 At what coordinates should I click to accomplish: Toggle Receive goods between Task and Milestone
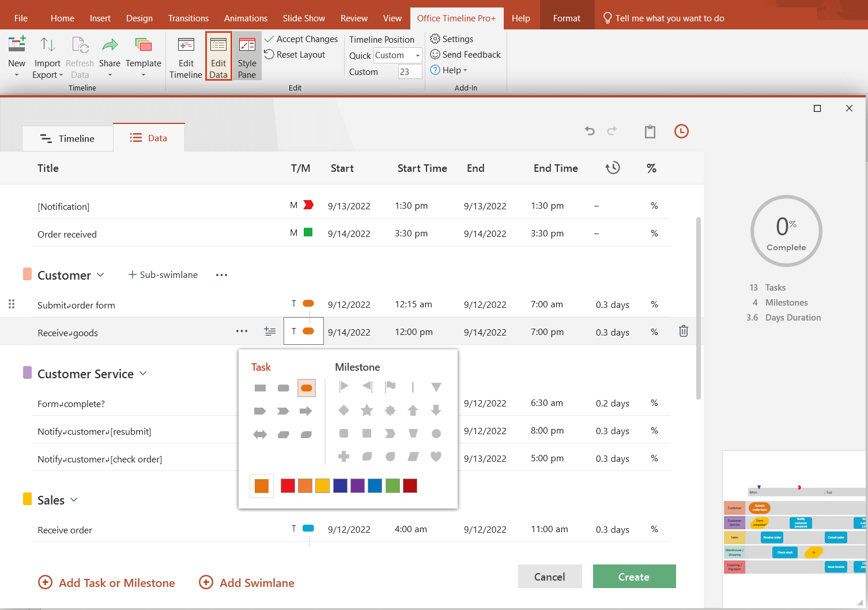[x=303, y=331]
